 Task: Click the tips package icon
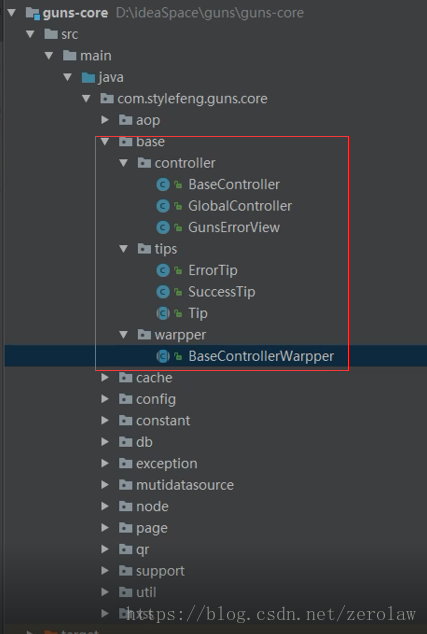(x=144, y=249)
